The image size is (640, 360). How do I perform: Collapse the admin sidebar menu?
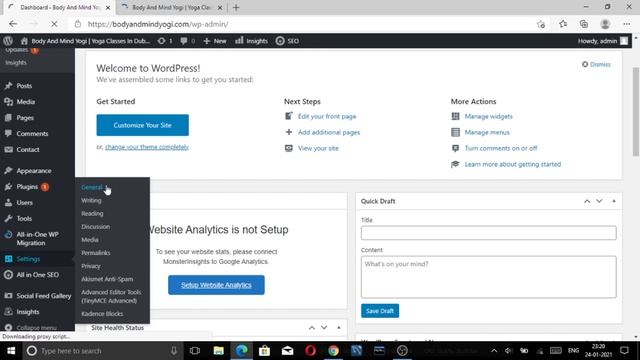click(x=36, y=327)
